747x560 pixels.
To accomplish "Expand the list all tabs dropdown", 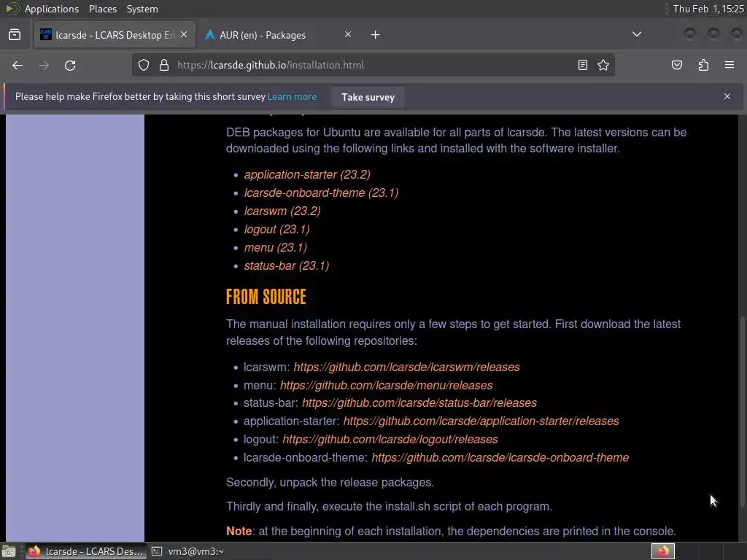I will pyautogui.click(x=636, y=34).
